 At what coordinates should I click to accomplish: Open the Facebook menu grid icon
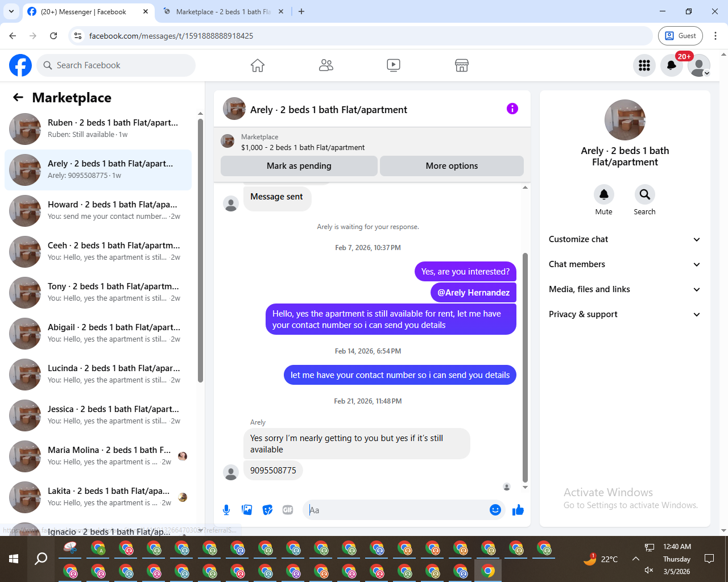(x=644, y=65)
